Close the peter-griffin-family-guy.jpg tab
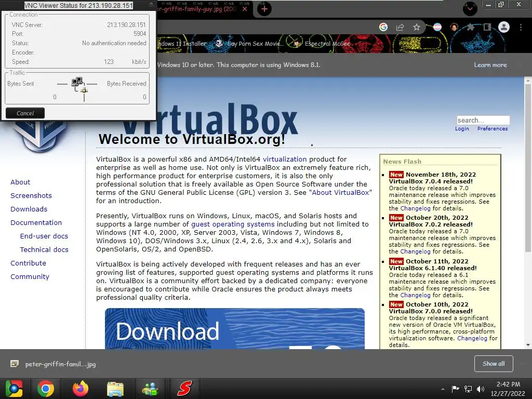The image size is (532, 399). 245,9
